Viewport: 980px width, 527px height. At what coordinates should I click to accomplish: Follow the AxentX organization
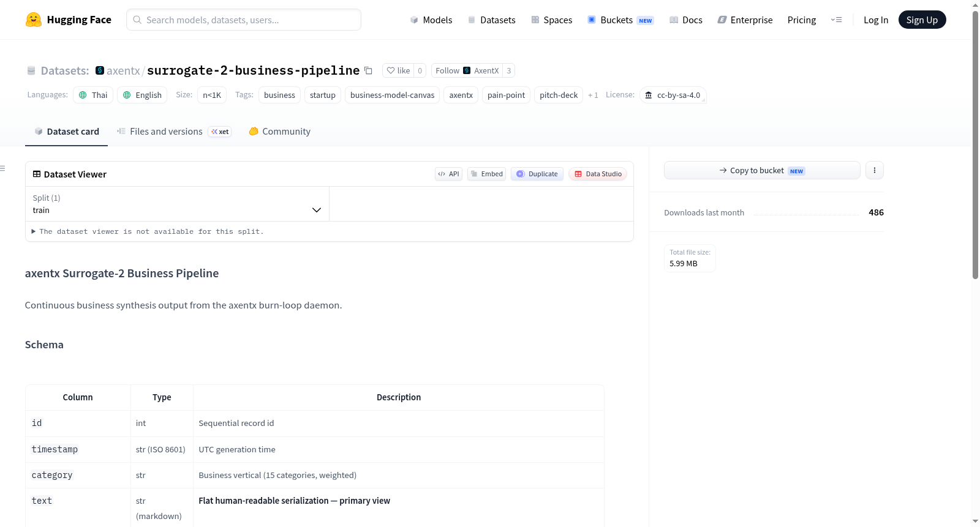tap(467, 70)
